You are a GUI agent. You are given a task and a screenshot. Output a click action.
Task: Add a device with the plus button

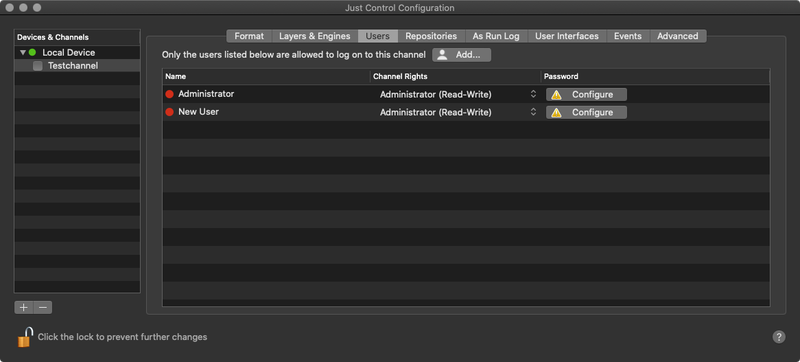(23, 307)
